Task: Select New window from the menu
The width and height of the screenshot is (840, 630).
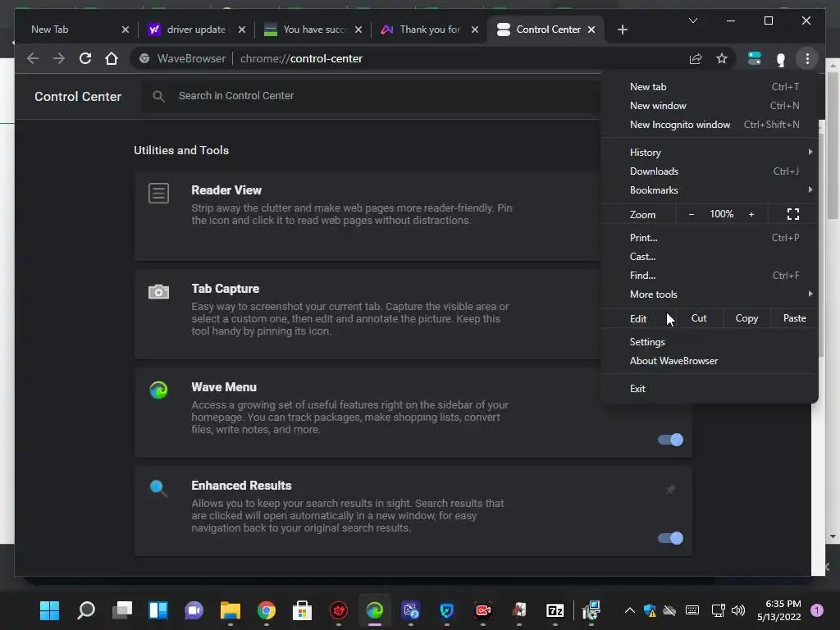Action: pos(710,106)
